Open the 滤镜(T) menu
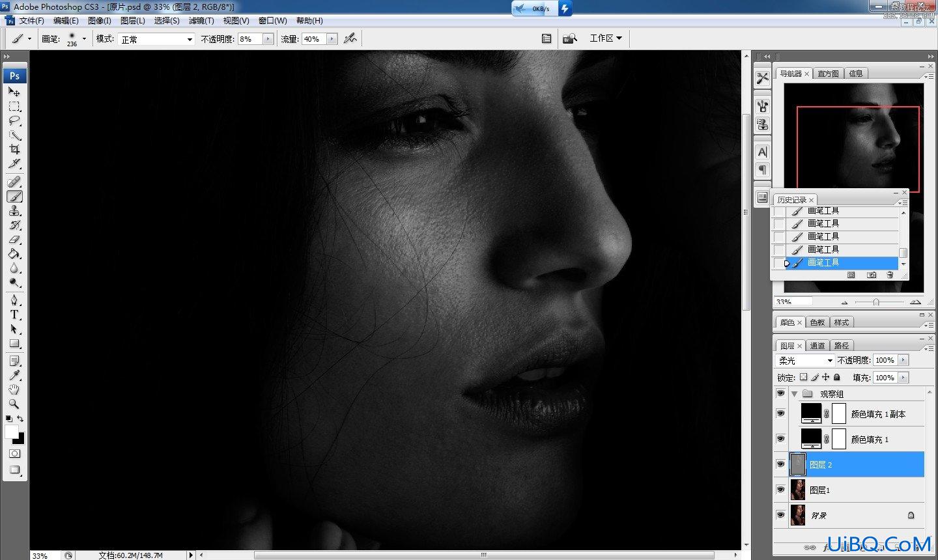938x560 pixels. [201, 21]
